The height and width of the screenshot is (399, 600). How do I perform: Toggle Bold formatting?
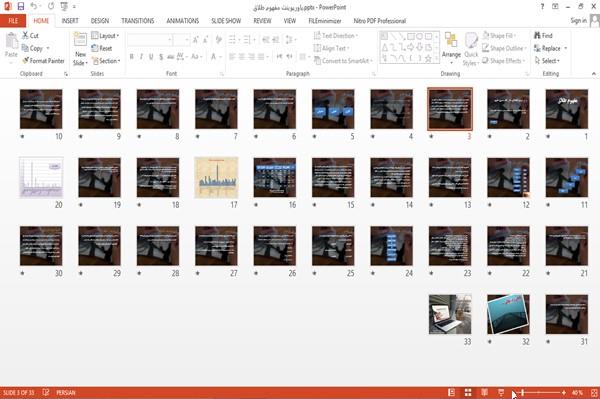point(132,57)
